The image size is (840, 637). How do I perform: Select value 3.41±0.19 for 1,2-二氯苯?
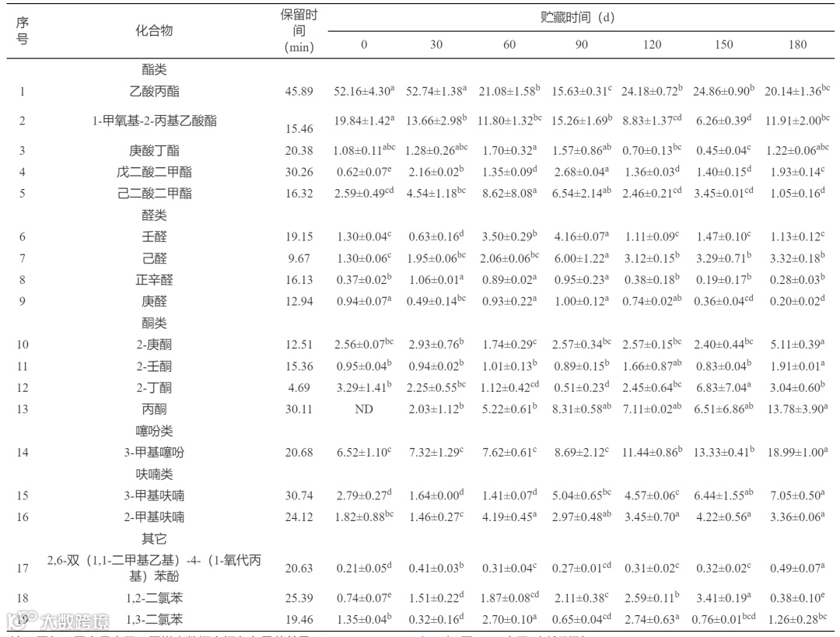724,597
